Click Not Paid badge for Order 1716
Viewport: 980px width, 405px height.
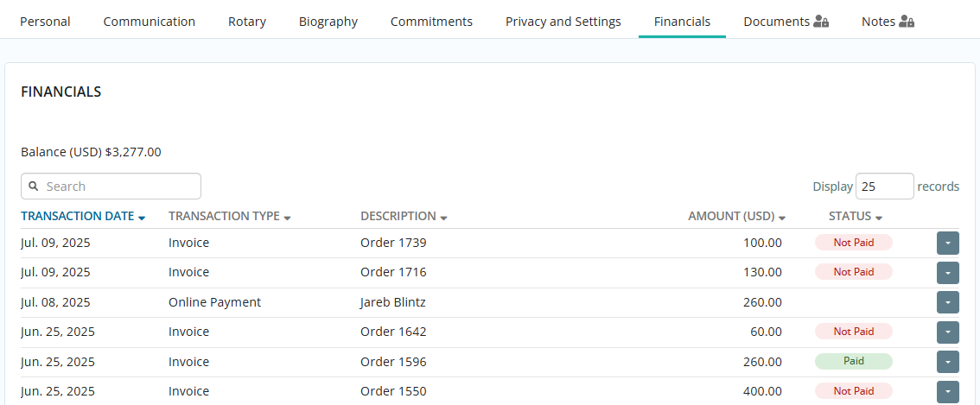(854, 272)
